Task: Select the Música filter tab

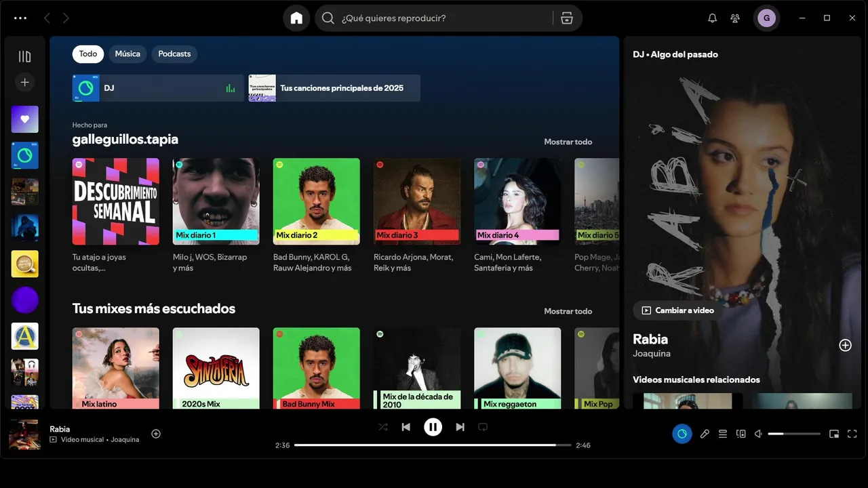Action: tap(127, 54)
